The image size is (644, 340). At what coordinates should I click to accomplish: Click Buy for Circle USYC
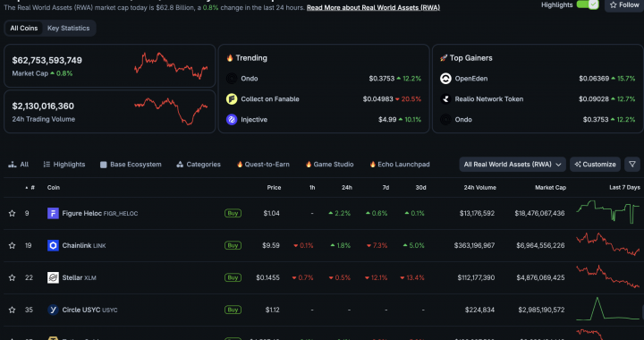(x=233, y=310)
